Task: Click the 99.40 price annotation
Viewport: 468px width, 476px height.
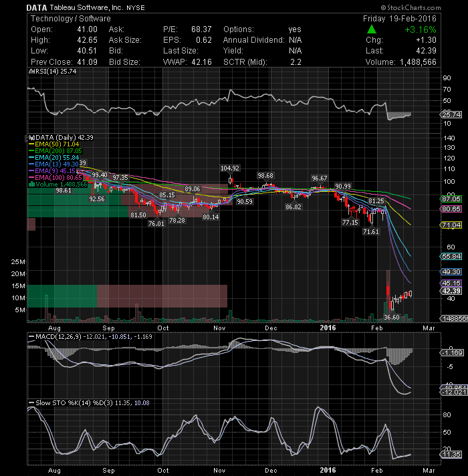Action: pos(100,175)
